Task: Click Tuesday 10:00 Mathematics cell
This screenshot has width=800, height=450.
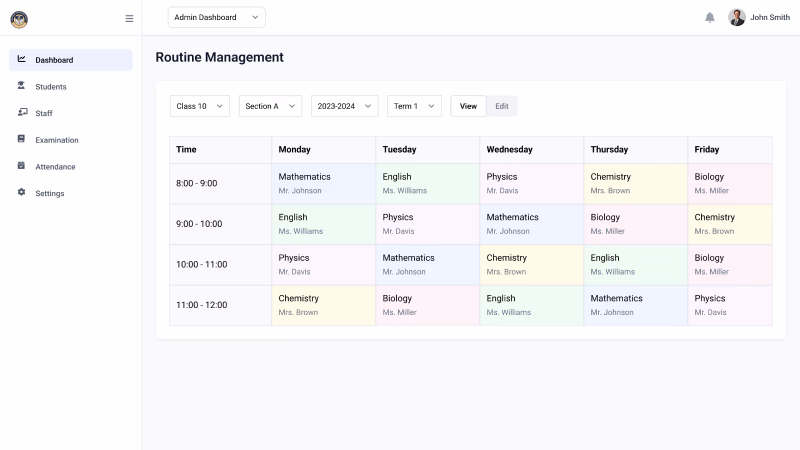Action: tap(428, 265)
